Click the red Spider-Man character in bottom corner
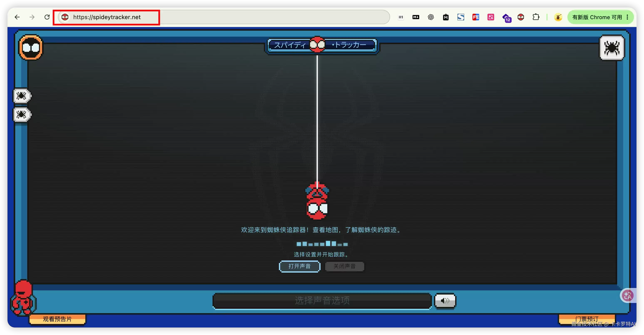Image resolution: width=644 pixels, height=335 pixels. pyautogui.click(x=23, y=297)
